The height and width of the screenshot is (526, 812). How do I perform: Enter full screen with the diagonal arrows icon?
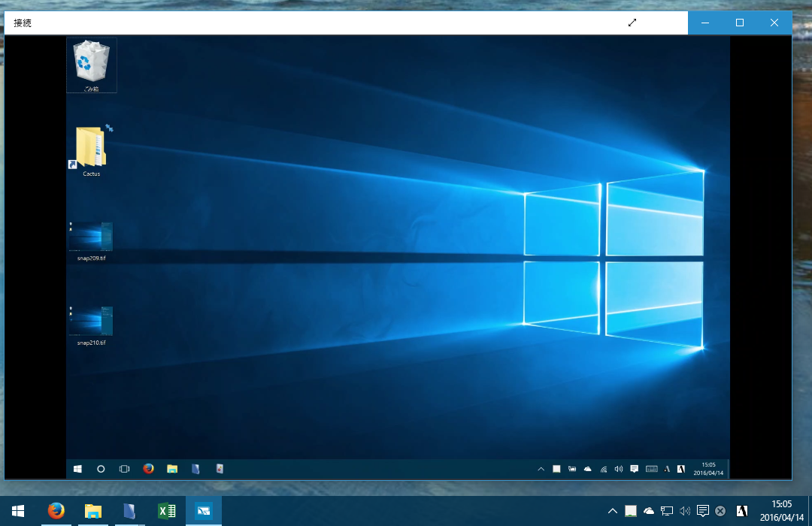point(632,23)
